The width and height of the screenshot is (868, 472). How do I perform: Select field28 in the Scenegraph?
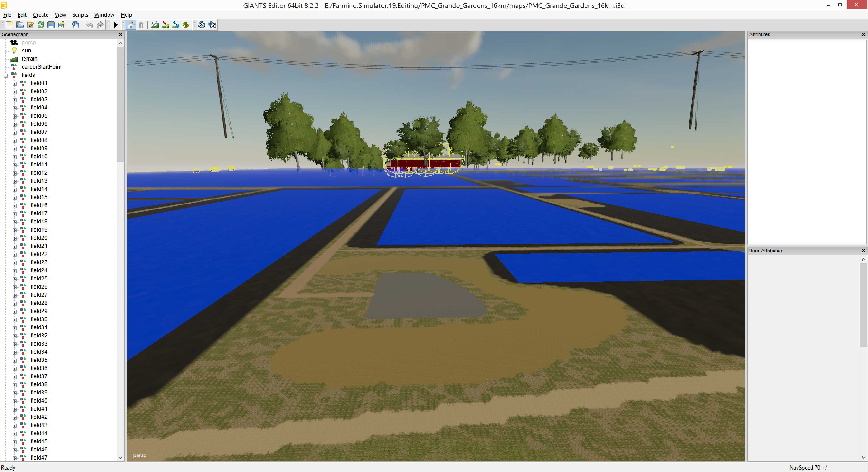click(x=39, y=303)
